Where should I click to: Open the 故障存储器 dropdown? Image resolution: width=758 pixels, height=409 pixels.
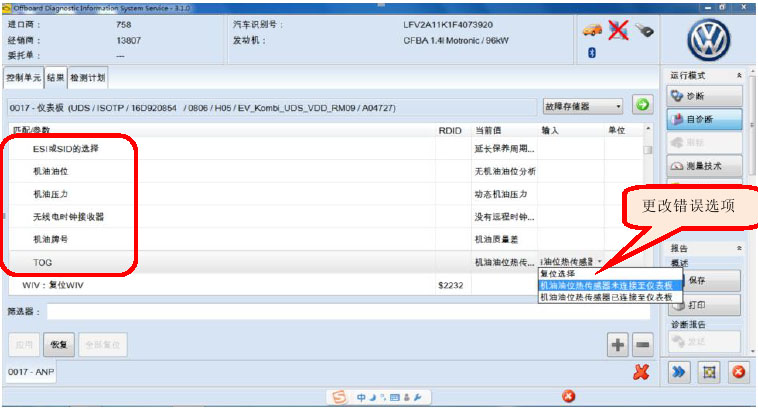583,106
